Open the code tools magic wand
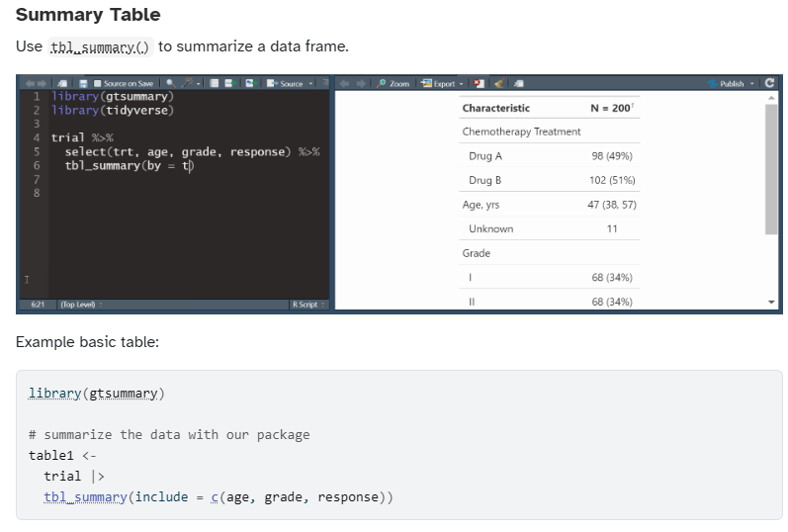788x532 pixels. click(186, 84)
